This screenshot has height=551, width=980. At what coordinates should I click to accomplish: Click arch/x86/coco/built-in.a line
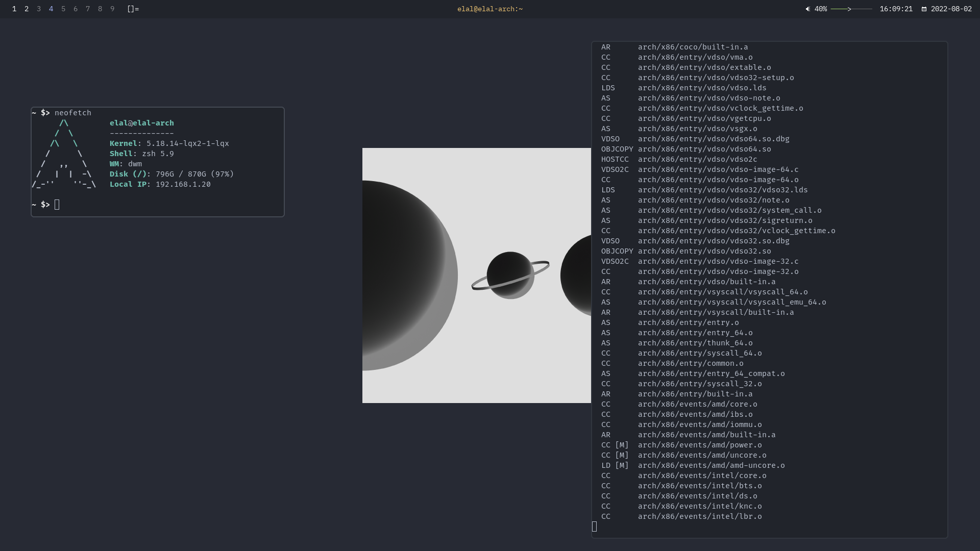click(674, 47)
